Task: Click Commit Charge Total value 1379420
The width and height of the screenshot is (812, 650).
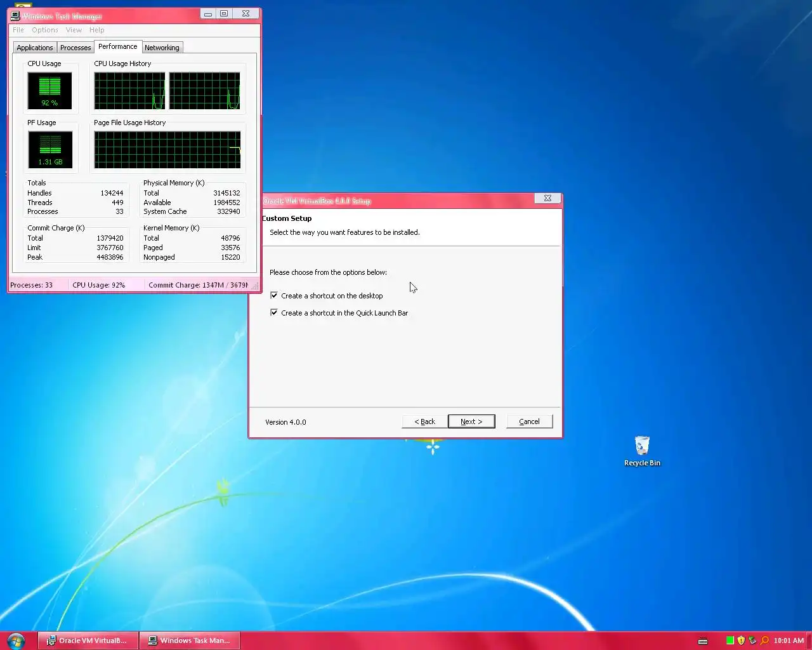Action: click(110, 238)
